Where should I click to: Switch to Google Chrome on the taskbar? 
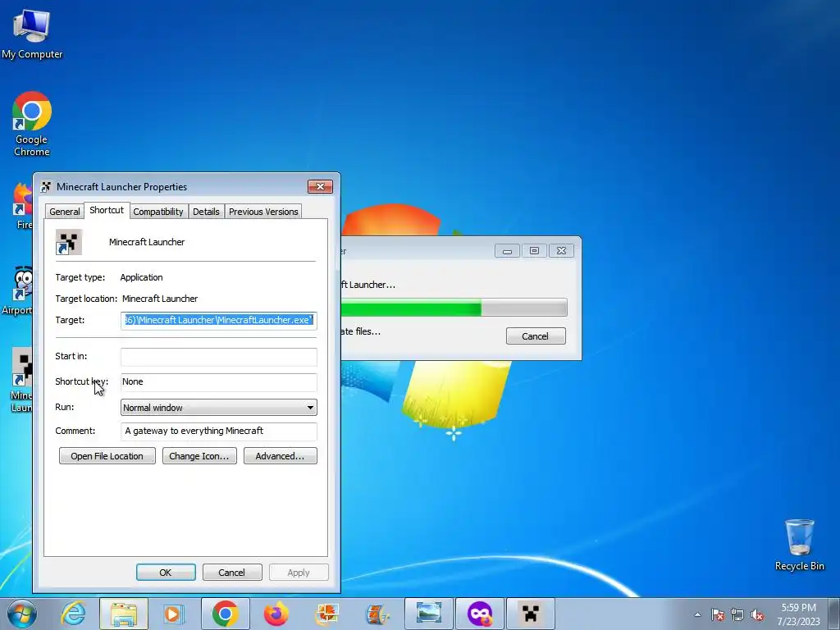[225, 614]
